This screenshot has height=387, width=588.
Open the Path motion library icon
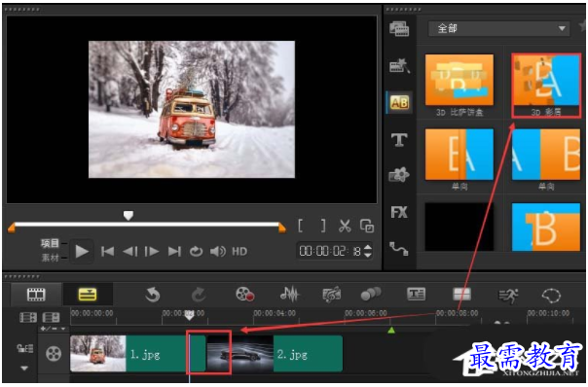coord(398,248)
